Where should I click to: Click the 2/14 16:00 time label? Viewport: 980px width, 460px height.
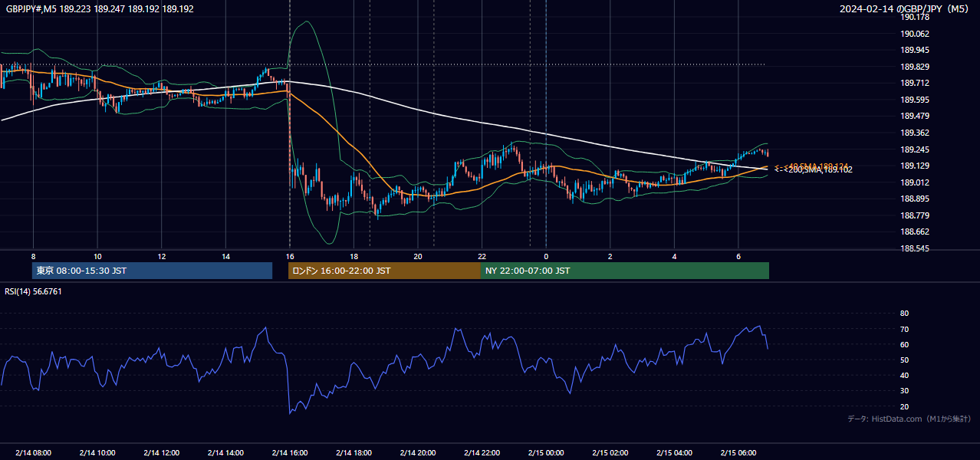coord(290,452)
